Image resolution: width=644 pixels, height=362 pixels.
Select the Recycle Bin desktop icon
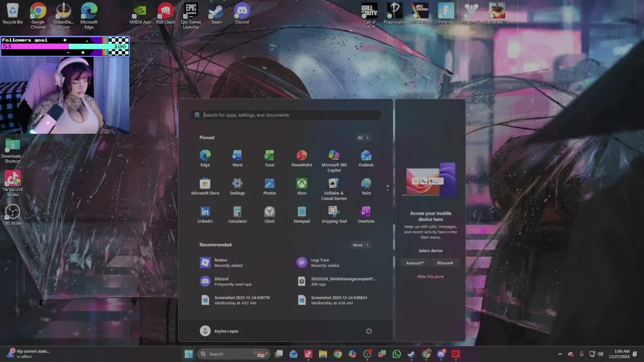[13, 14]
